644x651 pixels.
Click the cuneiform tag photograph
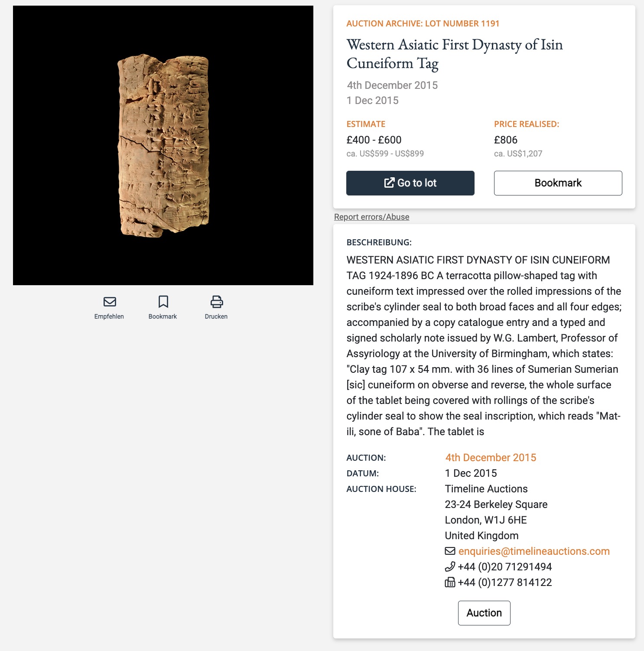pyautogui.click(x=163, y=146)
